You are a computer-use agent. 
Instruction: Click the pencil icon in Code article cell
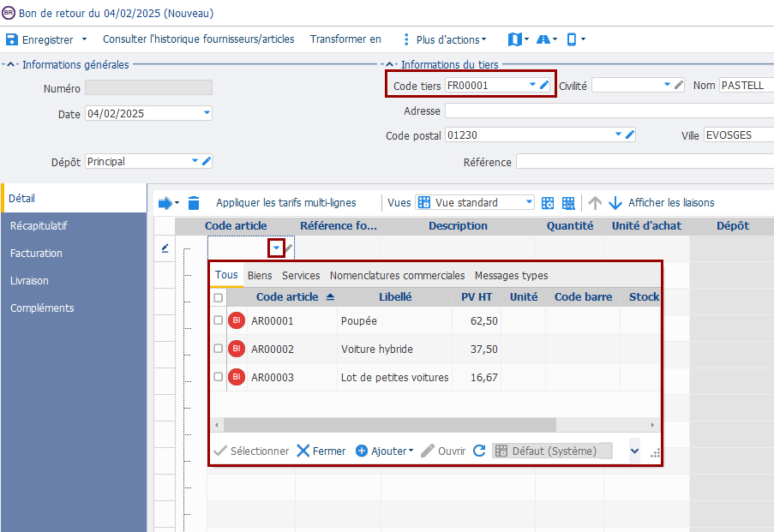pyautogui.click(x=289, y=248)
